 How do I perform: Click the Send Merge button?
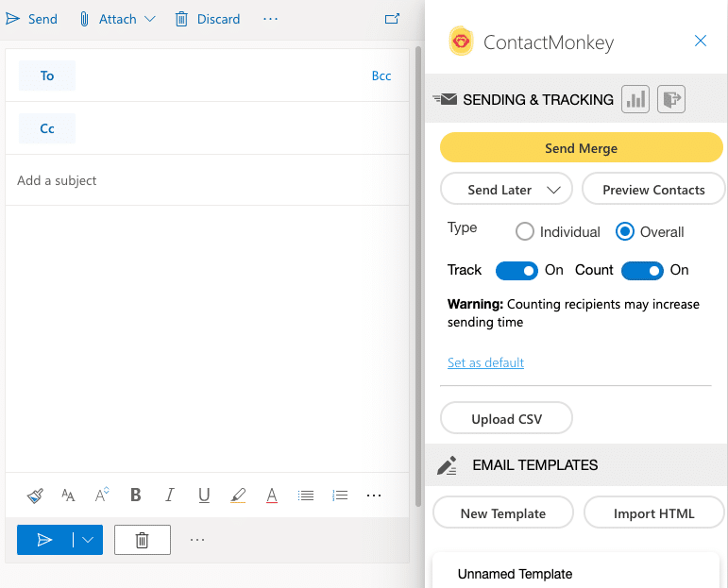(582, 147)
